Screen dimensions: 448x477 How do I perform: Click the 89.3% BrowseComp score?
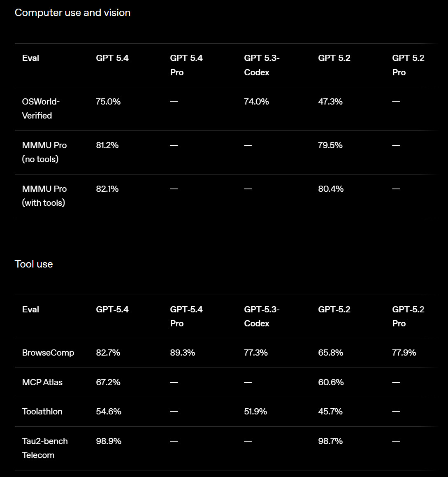[183, 353]
